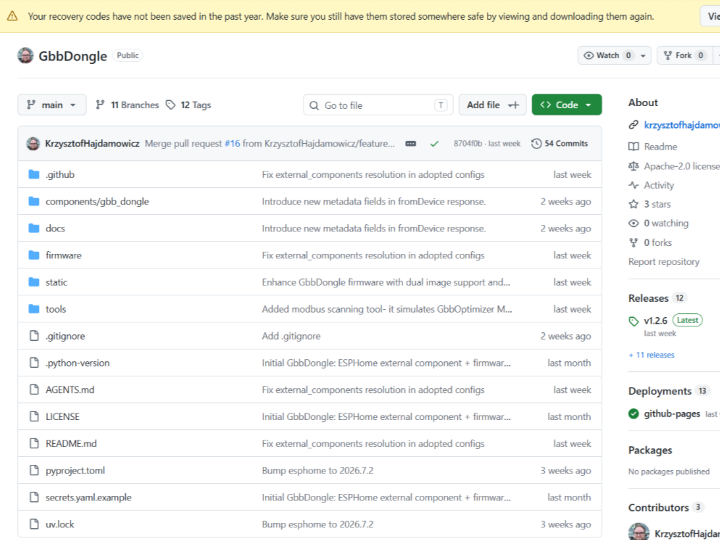
Task: View the 12 Tags link
Action: (x=188, y=105)
